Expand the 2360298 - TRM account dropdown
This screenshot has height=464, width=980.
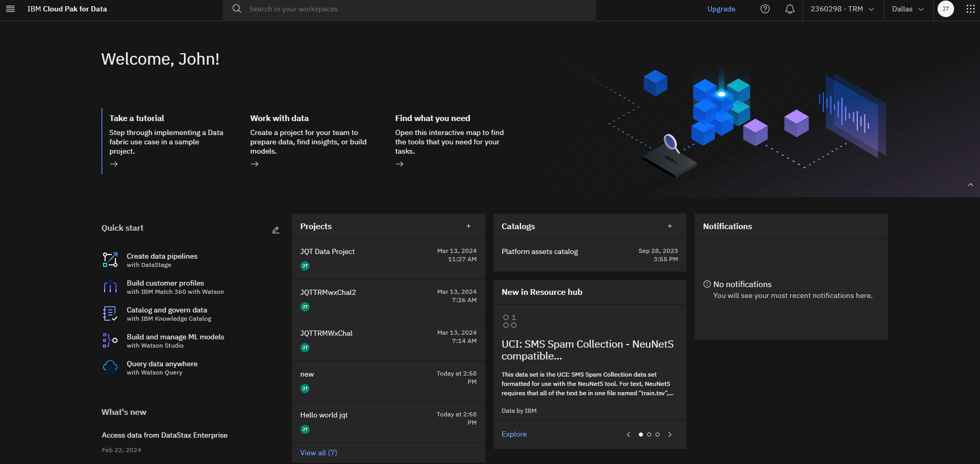(842, 9)
